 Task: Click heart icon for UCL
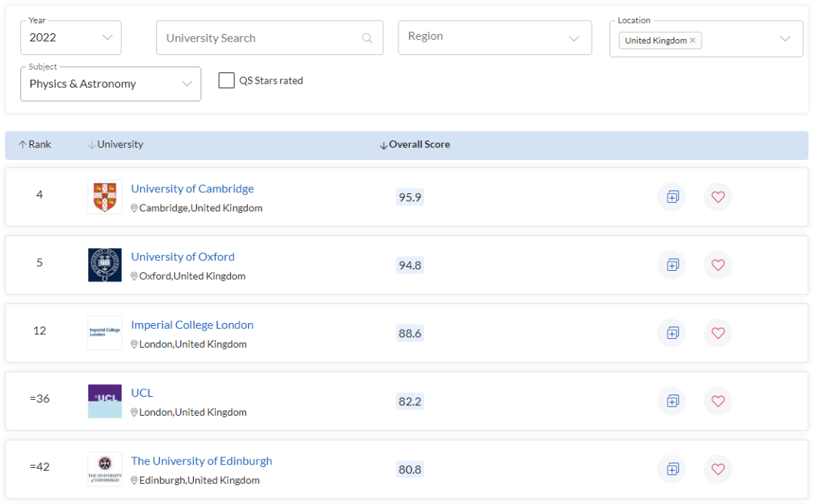pos(718,401)
